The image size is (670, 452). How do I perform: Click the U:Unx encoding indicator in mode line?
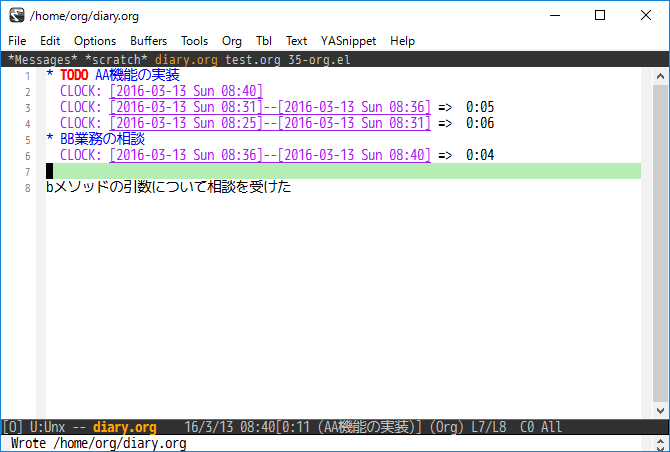(x=47, y=427)
